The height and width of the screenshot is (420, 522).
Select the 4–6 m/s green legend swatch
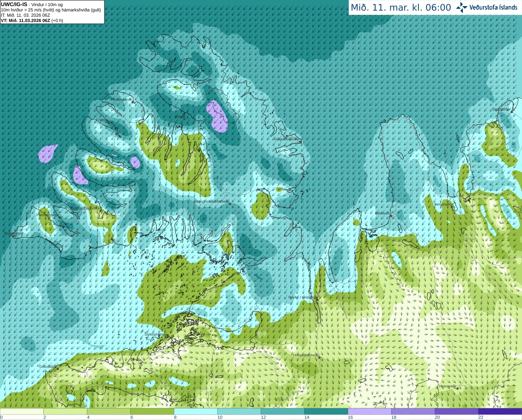[x=108, y=411]
